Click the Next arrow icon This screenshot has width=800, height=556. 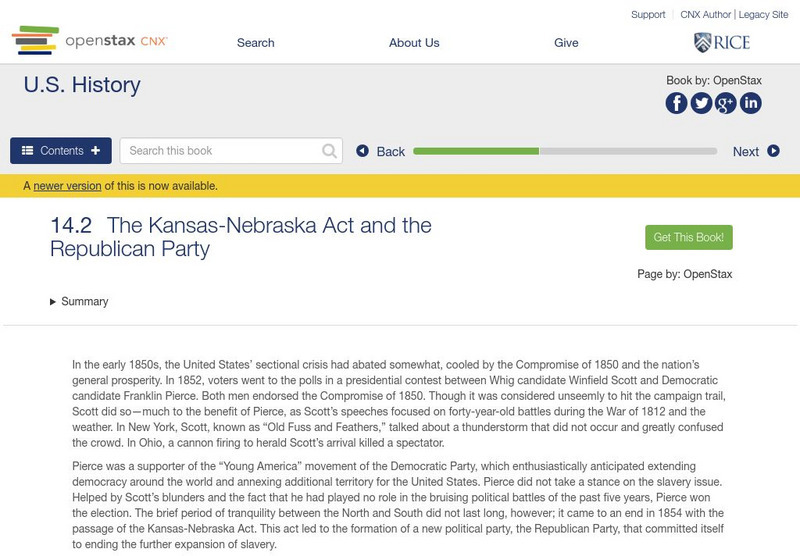coord(773,151)
